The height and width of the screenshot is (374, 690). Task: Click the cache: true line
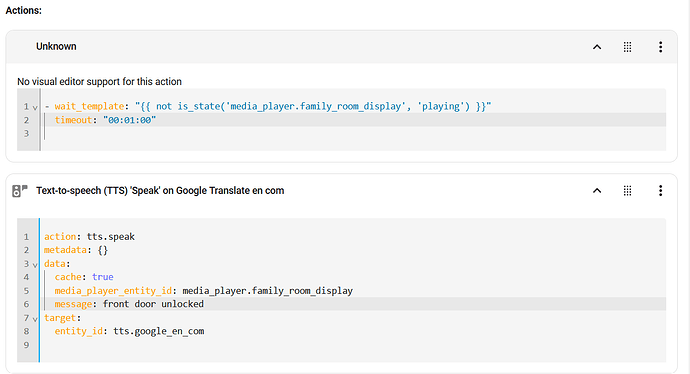point(353,277)
